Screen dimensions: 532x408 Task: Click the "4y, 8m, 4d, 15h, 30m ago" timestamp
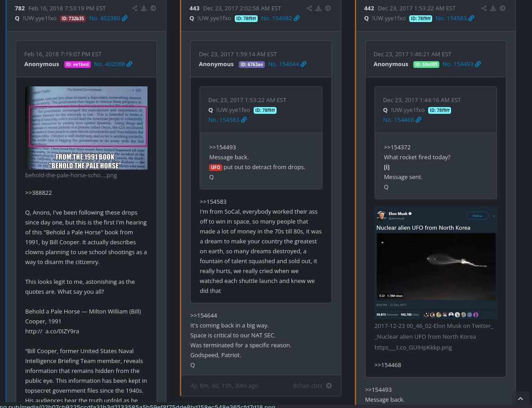pyautogui.click(x=224, y=386)
